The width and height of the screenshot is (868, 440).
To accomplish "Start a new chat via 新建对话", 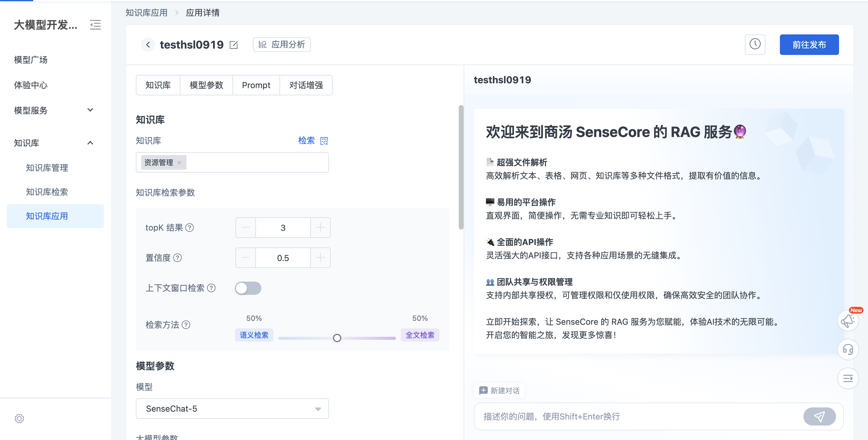I will pyautogui.click(x=499, y=390).
